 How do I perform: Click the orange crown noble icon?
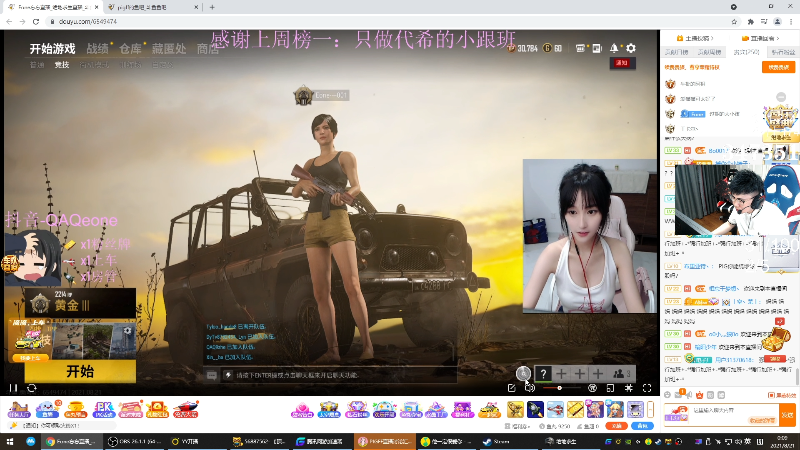[x=699, y=394]
